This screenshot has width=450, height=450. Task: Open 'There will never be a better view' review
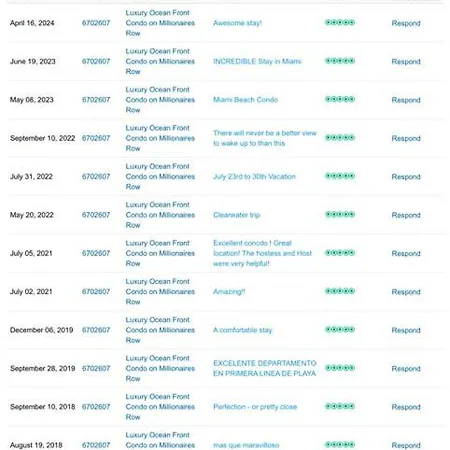pyautogui.click(x=265, y=138)
